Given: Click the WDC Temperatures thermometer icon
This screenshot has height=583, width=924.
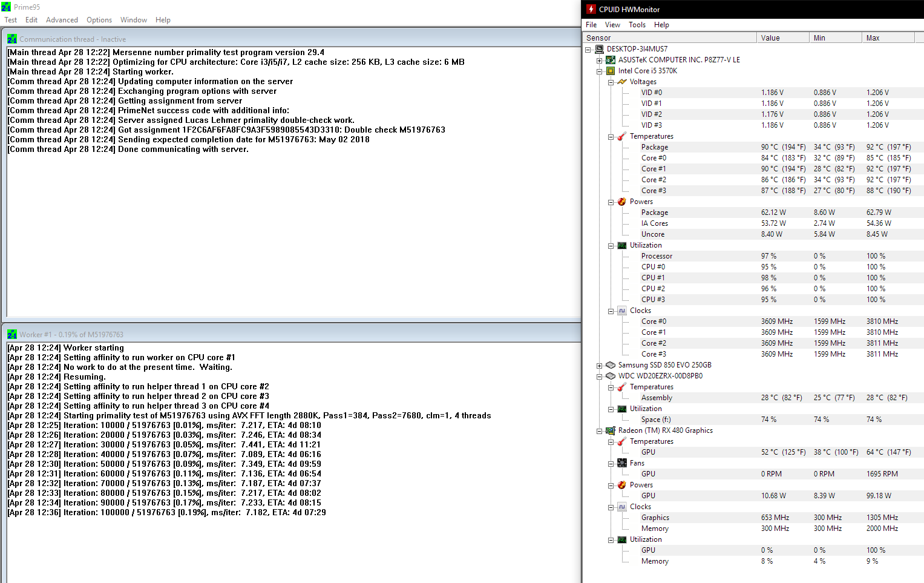Looking at the screenshot, I should pyautogui.click(x=622, y=387).
